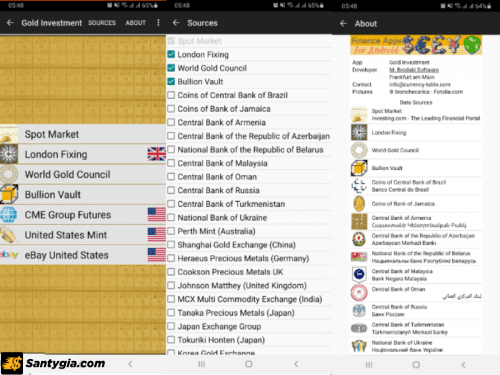Tap the US flag next to United States Mint
This screenshot has width=500, height=375.
tap(157, 235)
